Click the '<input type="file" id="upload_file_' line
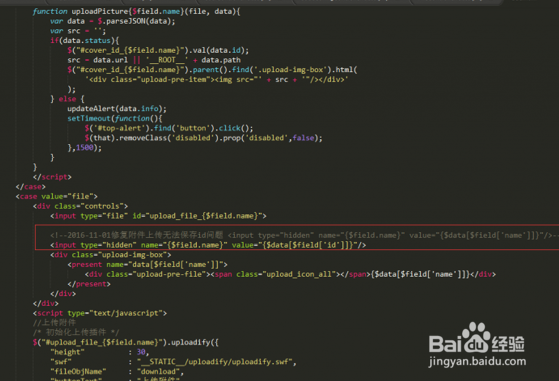This screenshot has height=381, width=559. (x=158, y=216)
